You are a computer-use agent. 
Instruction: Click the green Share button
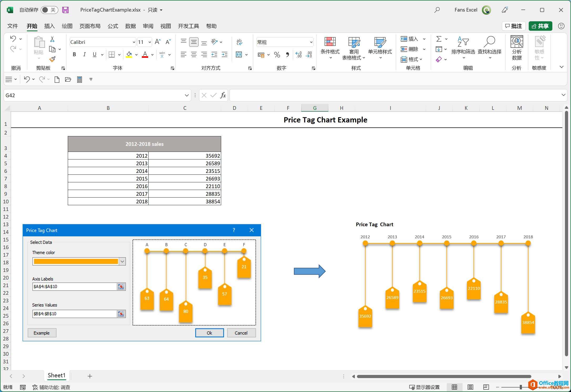540,26
